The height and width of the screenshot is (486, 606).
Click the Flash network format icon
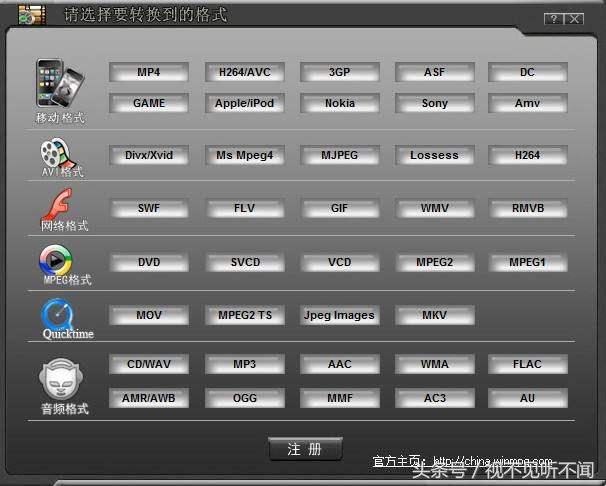tap(58, 205)
